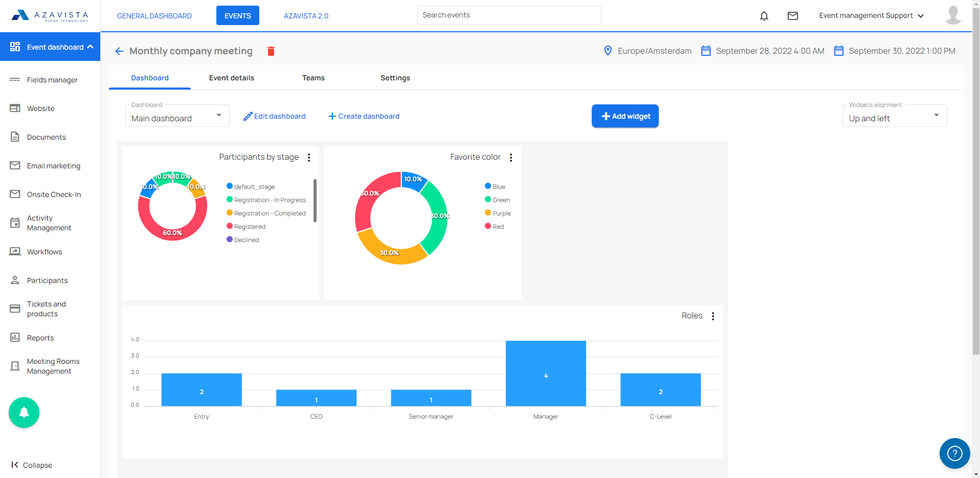Toggle Blue legend entry in Favorite color
Screen dimensions: 980x478
[x=495, y=186]
